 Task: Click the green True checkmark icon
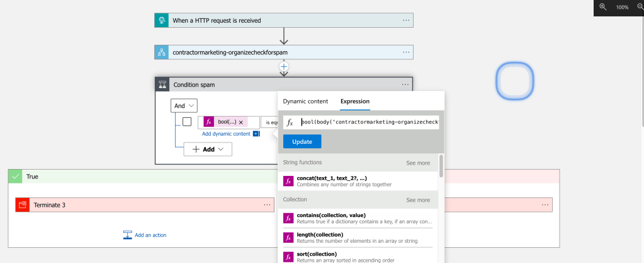pyautogui.click(x=16, y=176)
